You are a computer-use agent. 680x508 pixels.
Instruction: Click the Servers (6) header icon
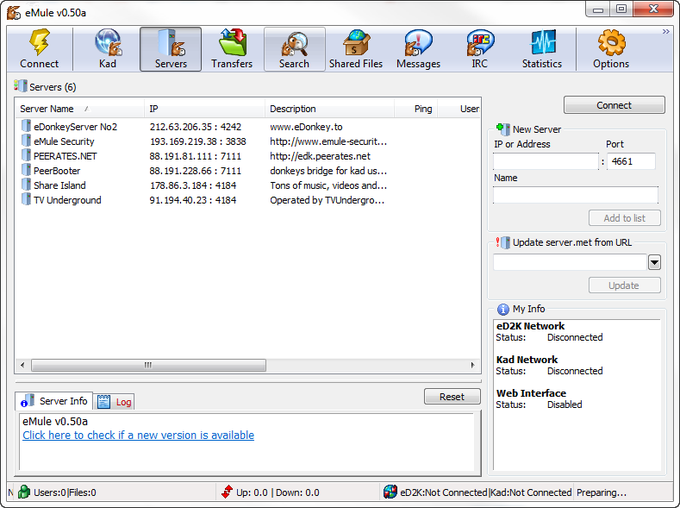click(20, 86)
